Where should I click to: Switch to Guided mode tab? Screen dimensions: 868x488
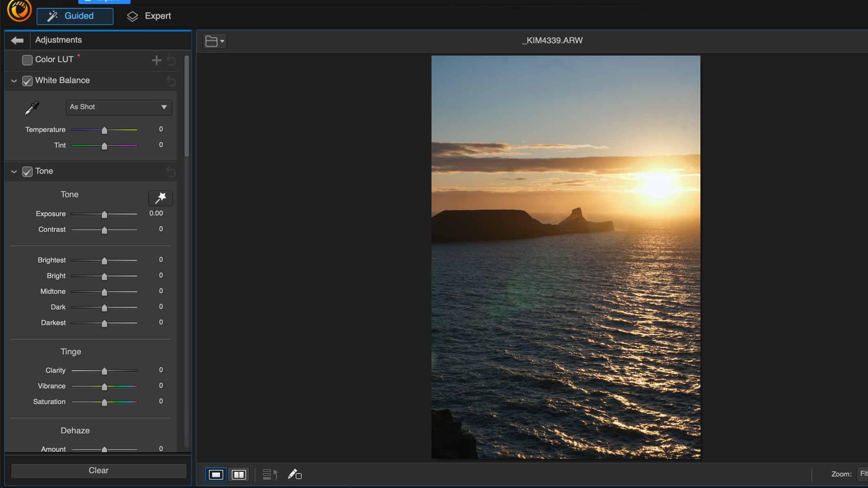coord(75,16)
